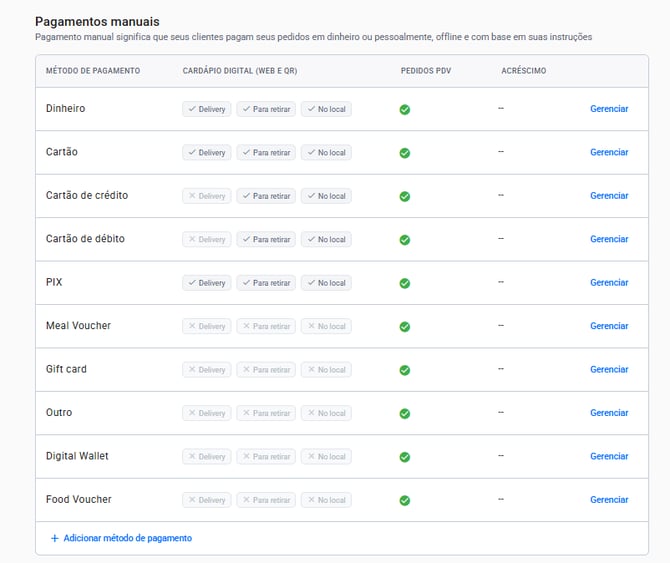Click the plus icon beside Adicionar método
Viewport: 670px width, 563px height.
55,538
